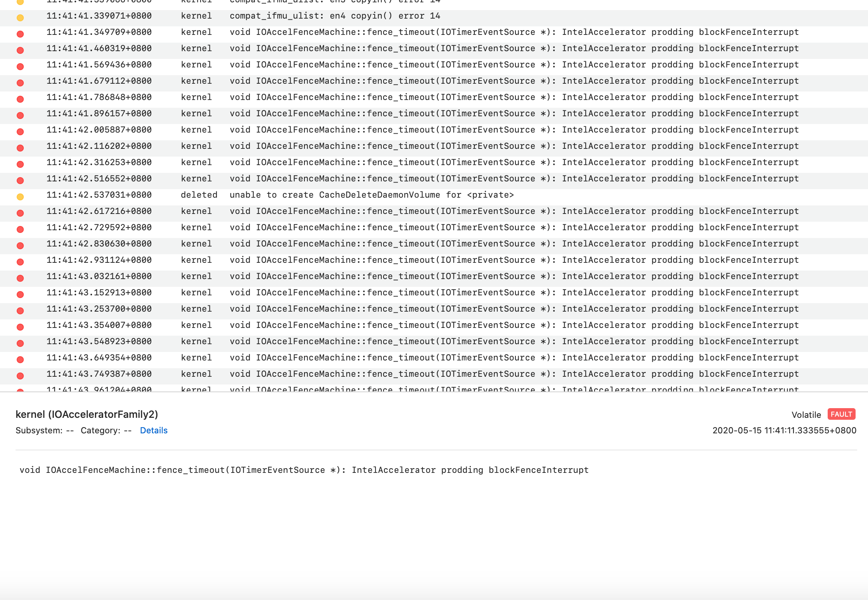Click red fault dot at 11:41:41.349709

tap(20, 34)
